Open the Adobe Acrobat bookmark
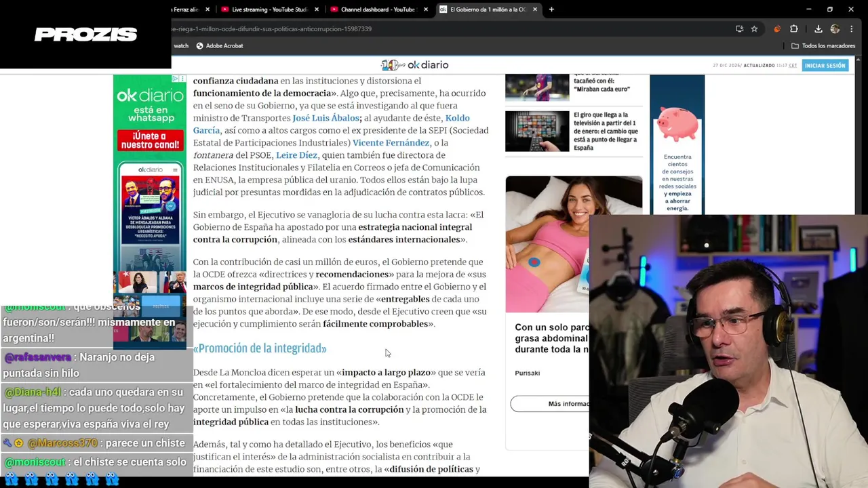 (x=219, y=45)
